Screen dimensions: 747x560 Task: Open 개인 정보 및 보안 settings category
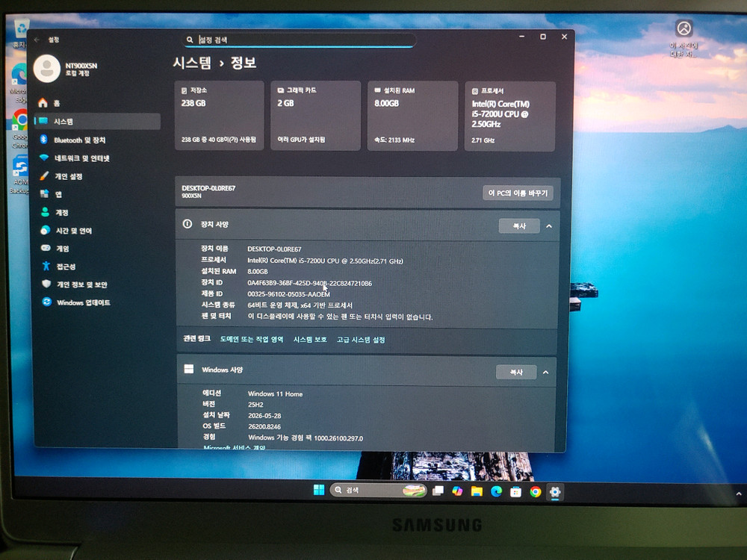click(97, 284)
